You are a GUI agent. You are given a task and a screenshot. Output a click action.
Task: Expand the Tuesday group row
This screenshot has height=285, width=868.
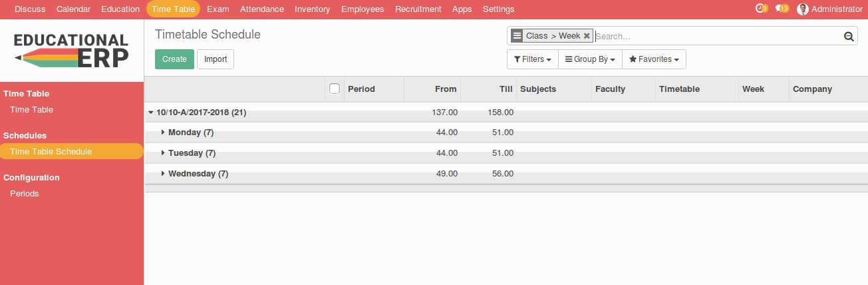(163, 153)
